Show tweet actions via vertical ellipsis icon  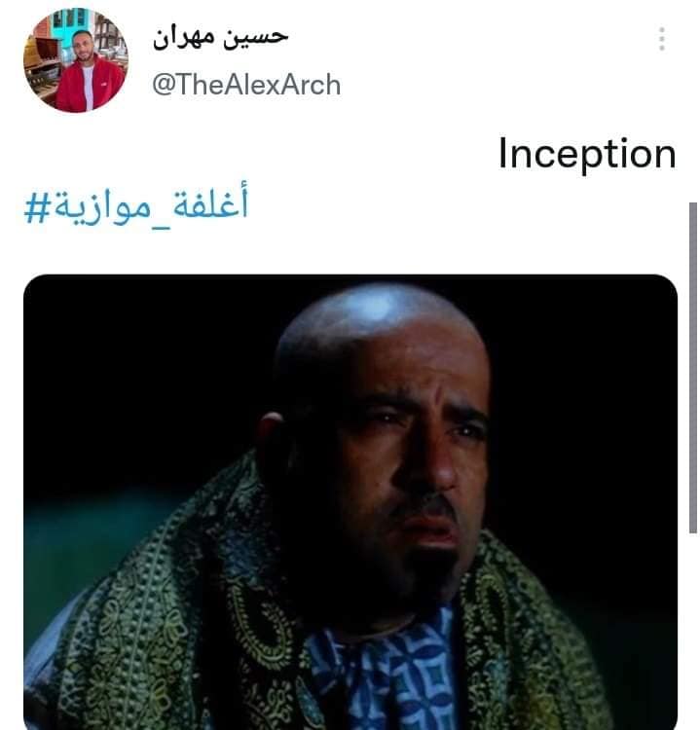click(661, 39)
